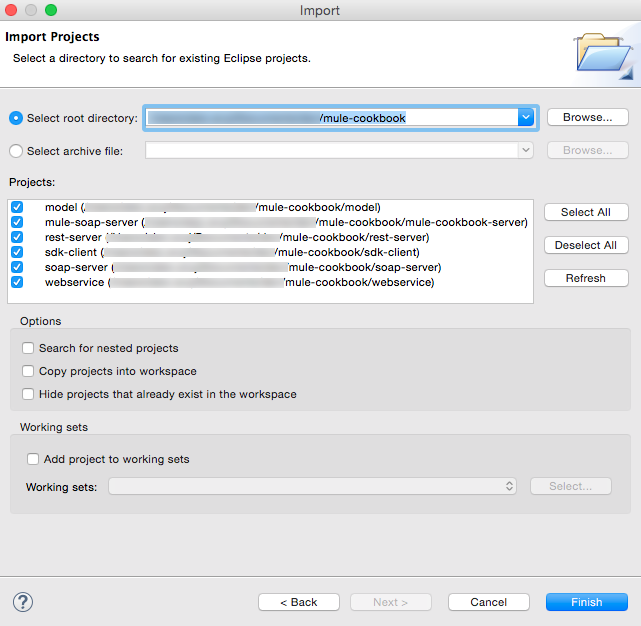Uncheck the soap-server project checkbox
The image size is (641, 626).
click(17, 267)
